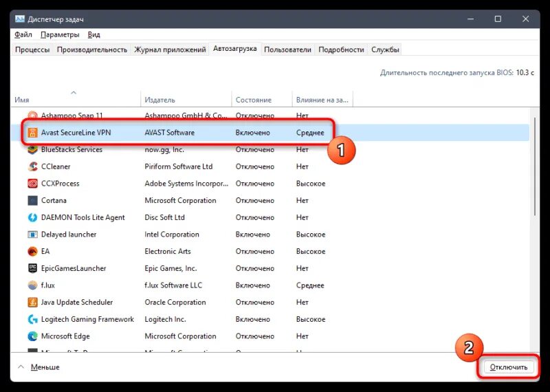Select the f.lux name text

point(48,285)
